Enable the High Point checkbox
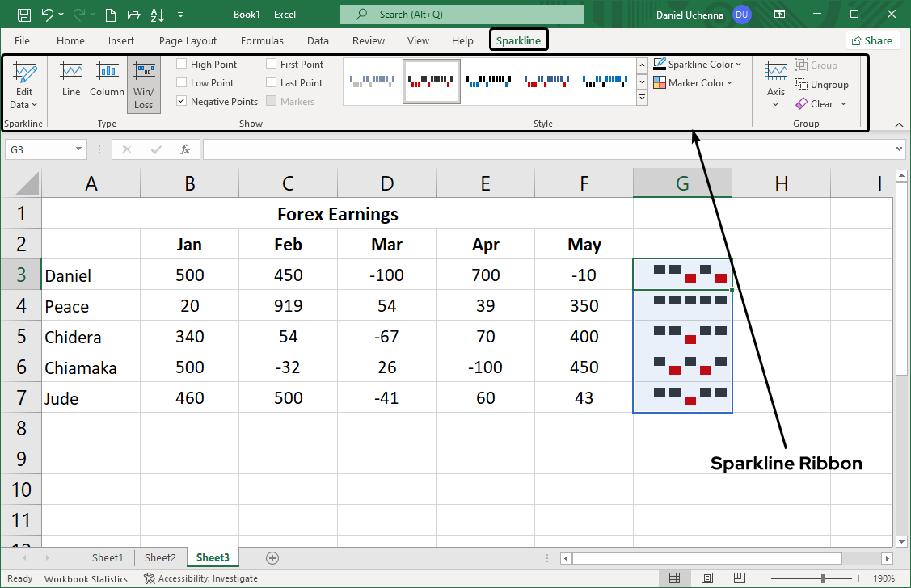 coord(181,63)
